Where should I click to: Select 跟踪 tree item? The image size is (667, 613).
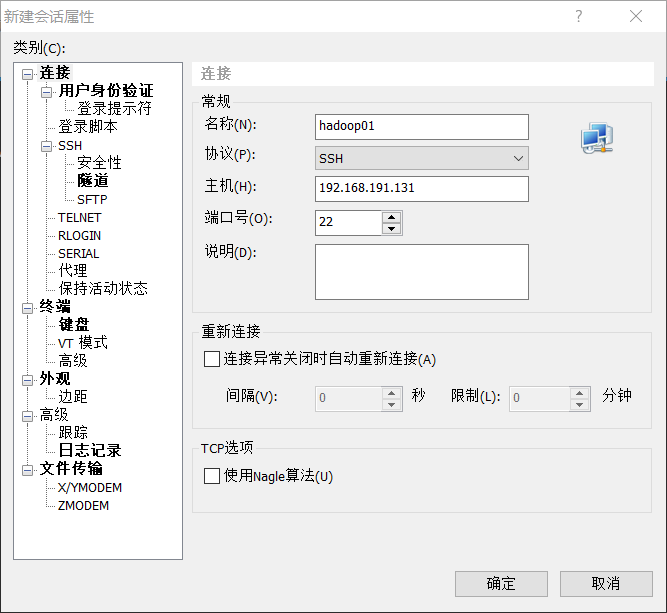[x=73, y=432]
